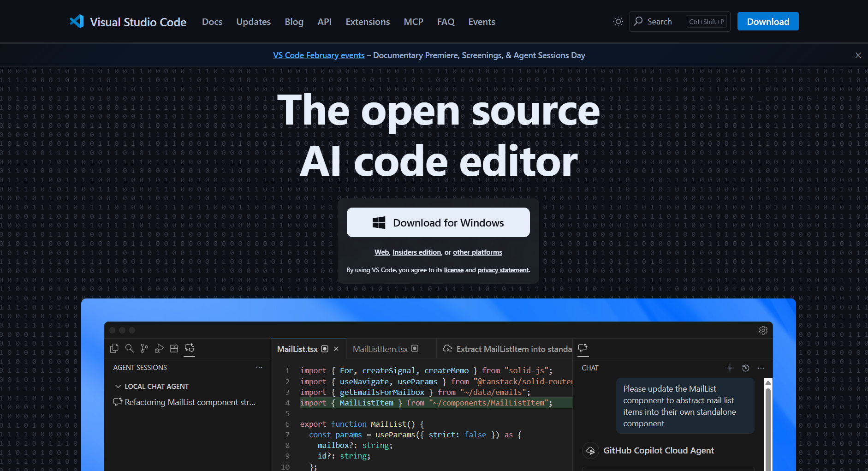Open Explorer files icon in editor sidebar
868x471 pixels.
point(114,348)
